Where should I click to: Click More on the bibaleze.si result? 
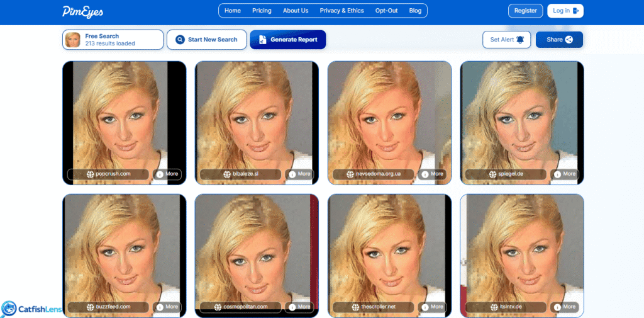pyautogui.click(x=300, y=174)
